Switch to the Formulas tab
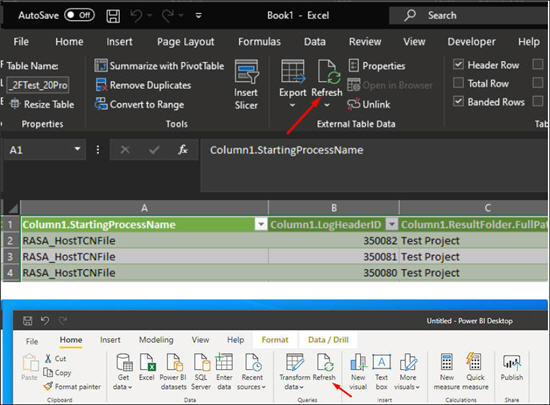The height and width of the screenshot is (405, 550). click(259, 42)
